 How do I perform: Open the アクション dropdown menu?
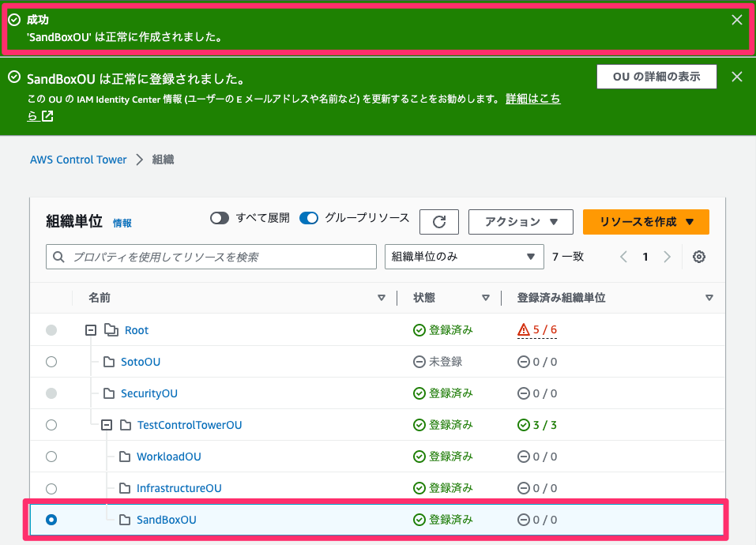(x=521, y=221)
